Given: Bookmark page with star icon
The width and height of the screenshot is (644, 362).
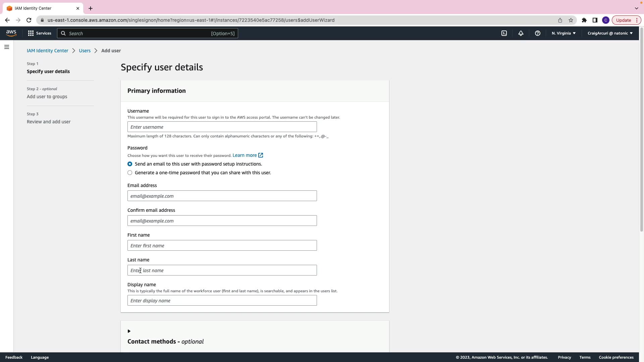Looking at the screenshot, I should coord(571,20).
